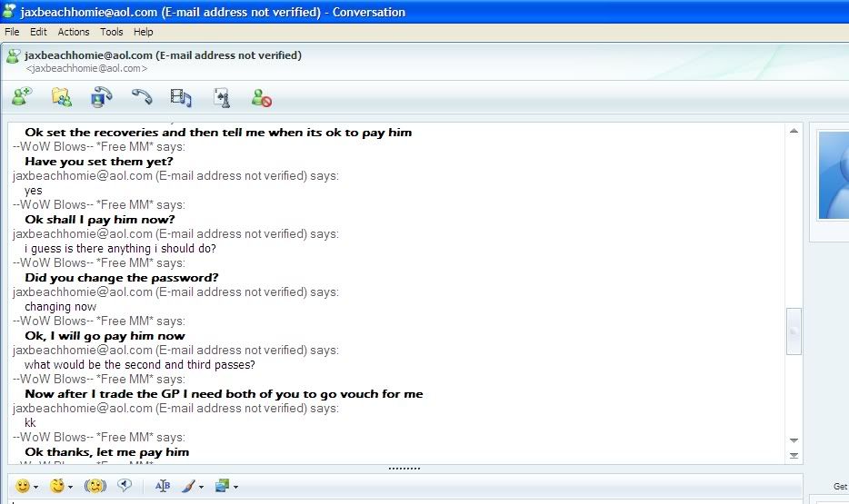The width and height of the screenshot is (849, 504).
Task: Open handwriting ink pen tool
Action: pyautogui.click(x=188, y=486)
